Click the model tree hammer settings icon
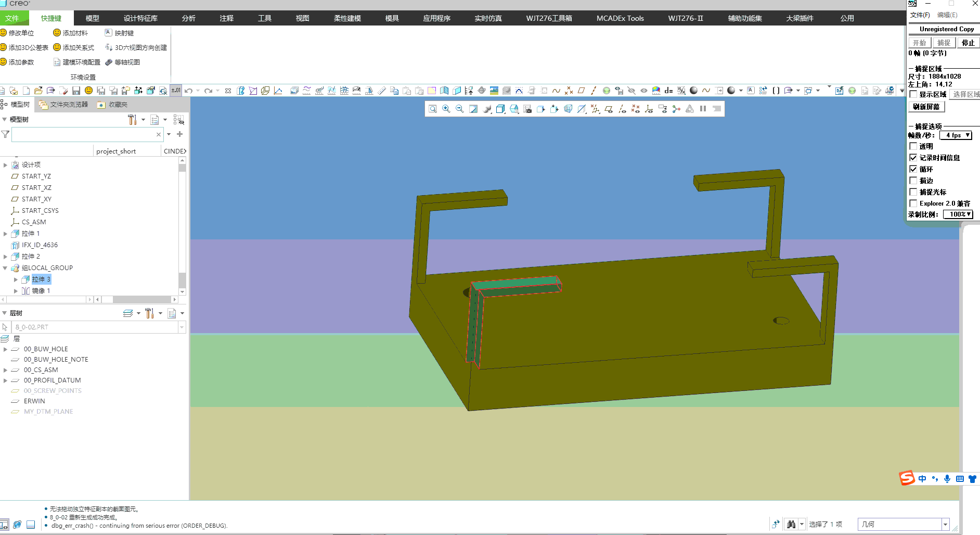The image size is (980, 535). 132,120
